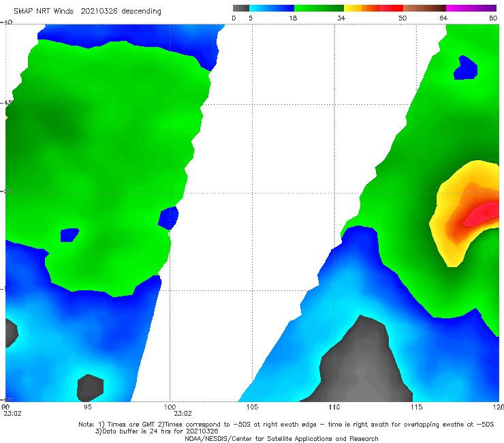Image resolution: width=504 pixels, height=443 pixels.
Task: Click the blue segment of the color bar
Action: (272, 8)
